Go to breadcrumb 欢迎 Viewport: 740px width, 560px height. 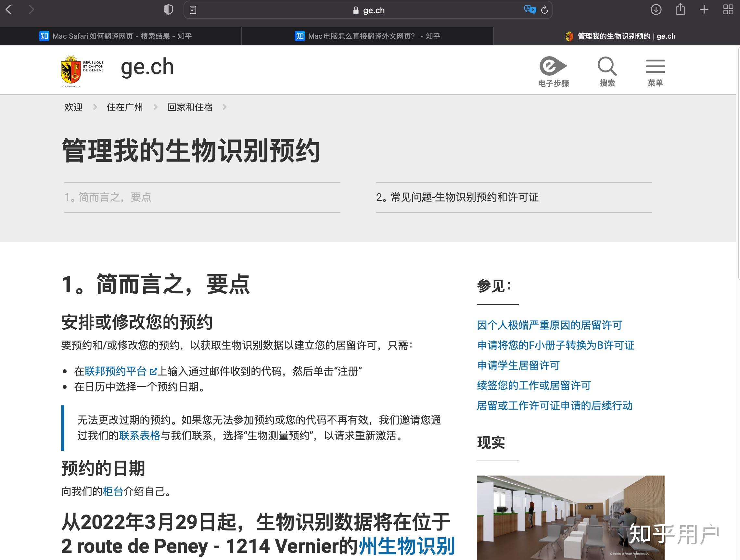point(73,107)
